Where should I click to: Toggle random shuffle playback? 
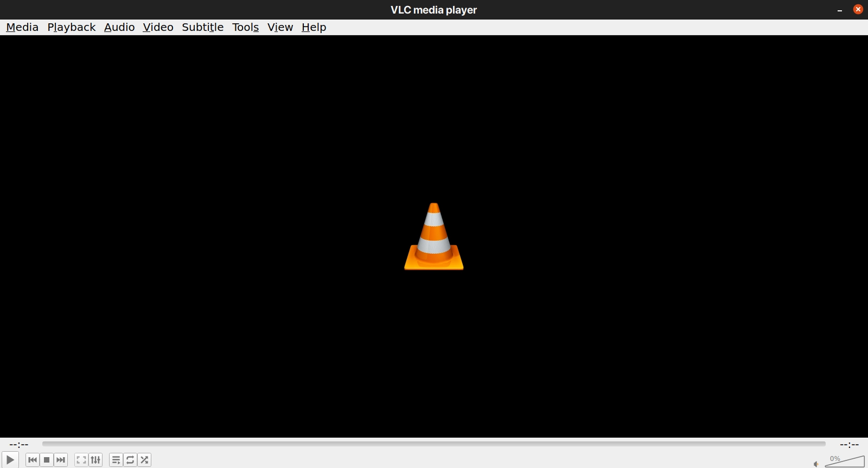144,460
